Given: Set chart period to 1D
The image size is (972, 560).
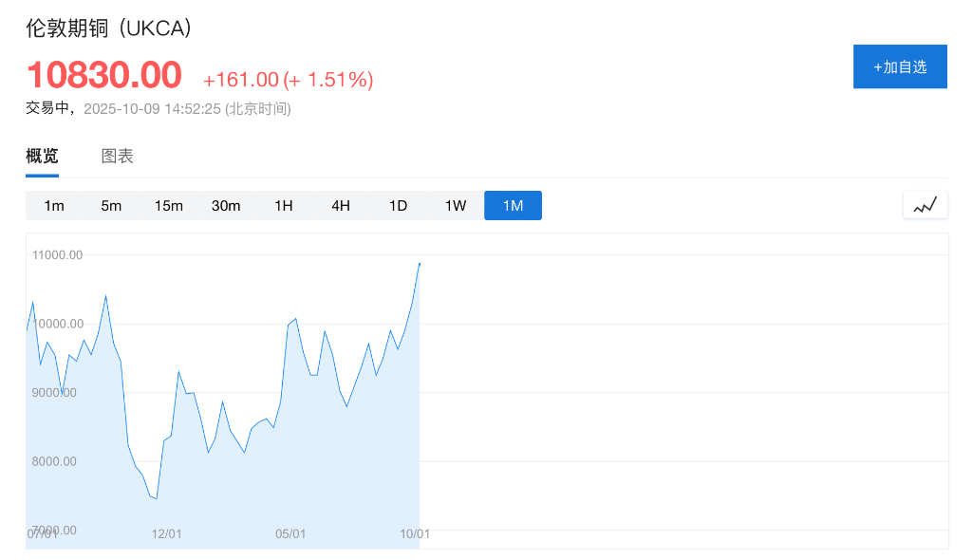Looking at the screenshot, I should tap(398, 206).
